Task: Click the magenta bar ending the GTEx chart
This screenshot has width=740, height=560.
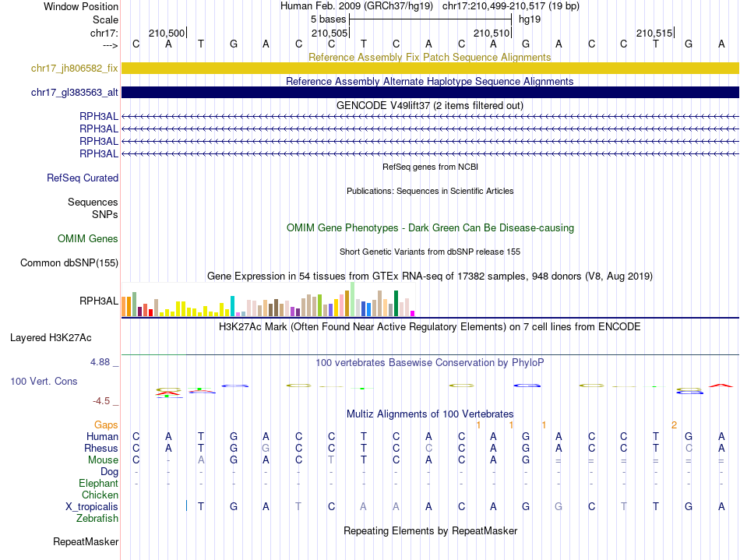Action: pyautogui.click(x=413, y=313)
